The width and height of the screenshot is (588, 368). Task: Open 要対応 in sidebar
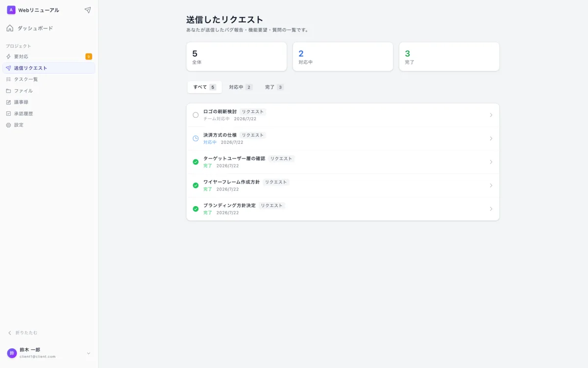pyautogui.click(x=49, y=56)
